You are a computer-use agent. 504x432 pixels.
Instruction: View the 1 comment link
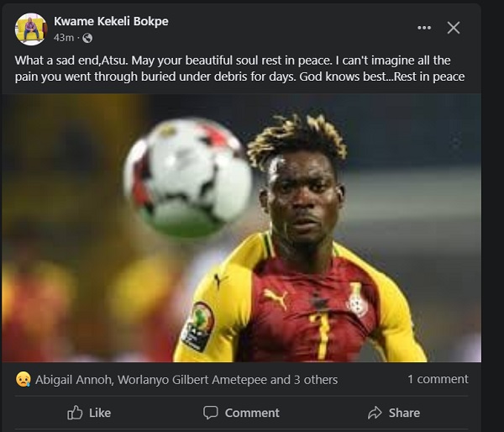tap(438, 379)
